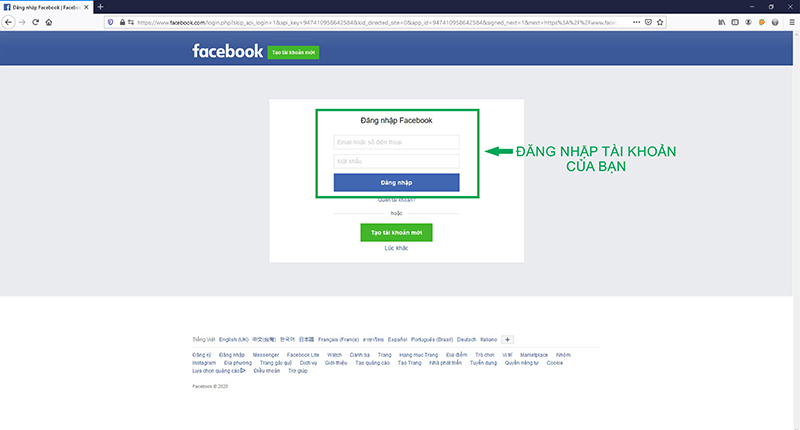Click Tạo tài khoản mới below hoặc
This screenshot has width=800, height=430.
[396, 233]
